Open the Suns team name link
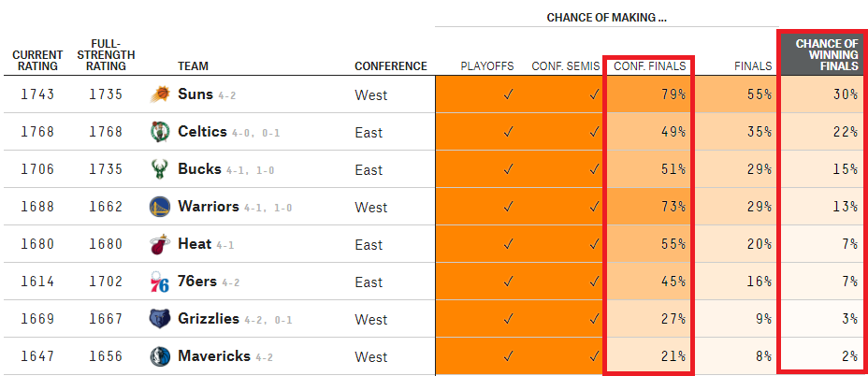This screenshot has height=376, width=868. pos(195,94)
